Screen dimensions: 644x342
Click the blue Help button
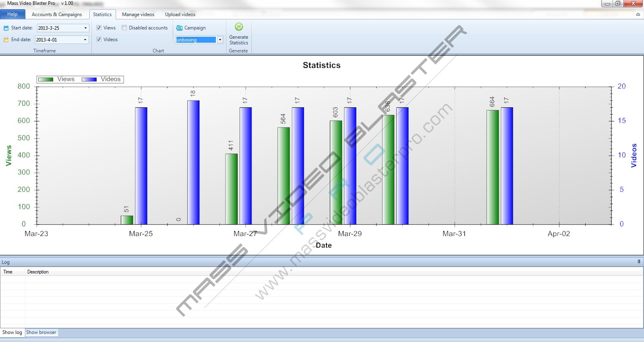pyautogui.click(x=12, y=14)
